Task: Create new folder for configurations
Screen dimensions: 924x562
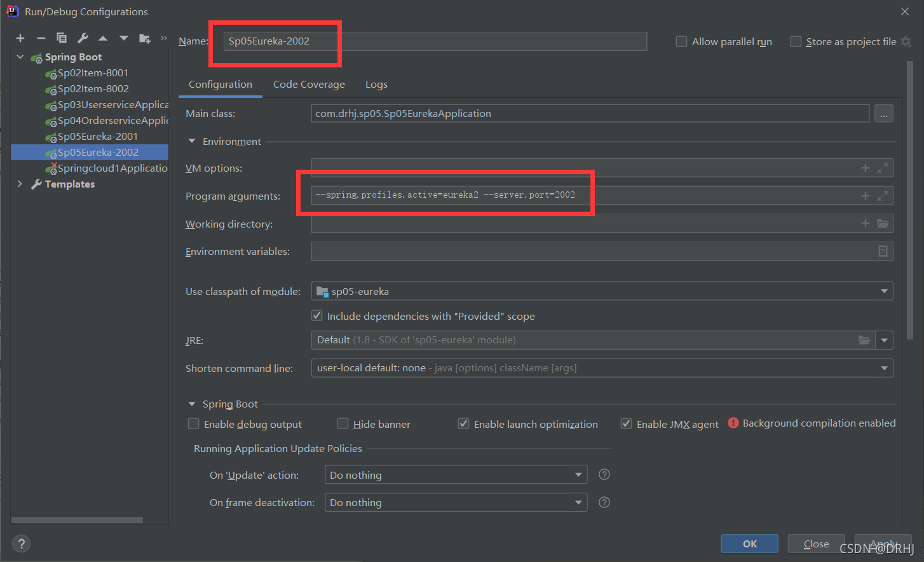Action: (x=145, y=39)
